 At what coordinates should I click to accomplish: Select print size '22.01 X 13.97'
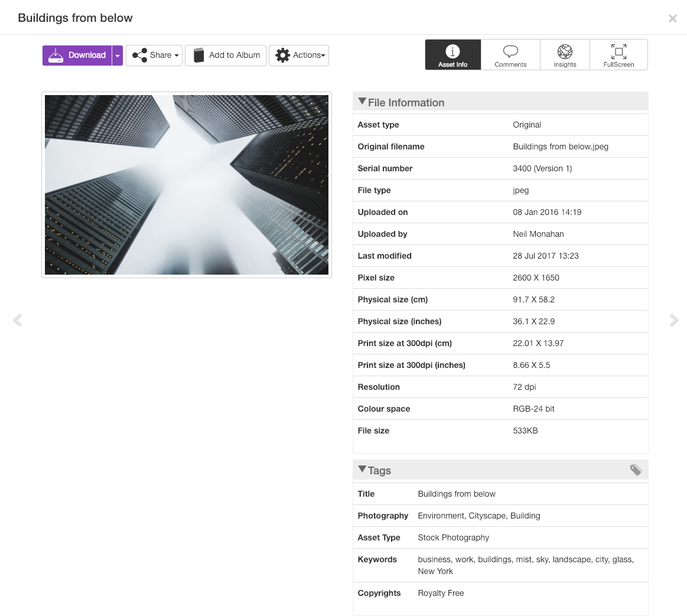[539, 343]
